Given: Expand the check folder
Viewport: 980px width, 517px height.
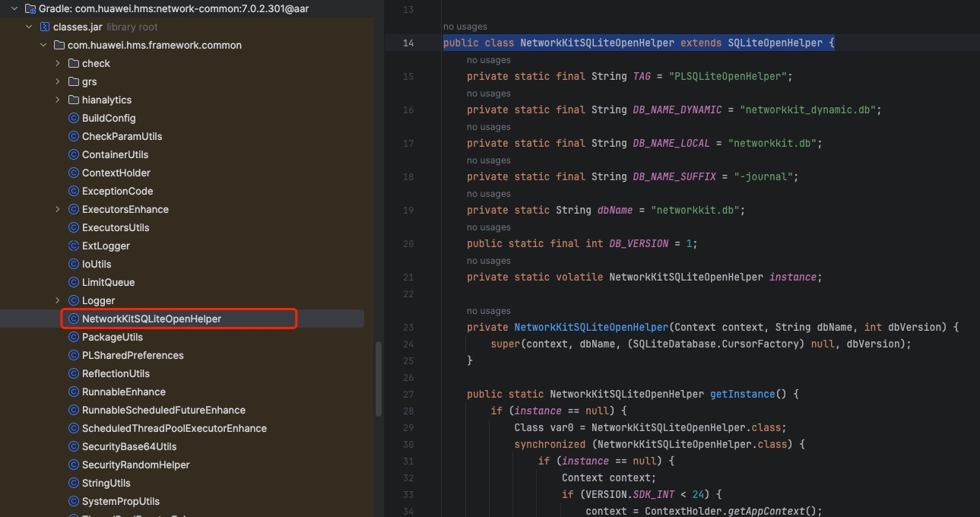Looking at the screenshot, I should pyautogui.click(x=58, y=63).
